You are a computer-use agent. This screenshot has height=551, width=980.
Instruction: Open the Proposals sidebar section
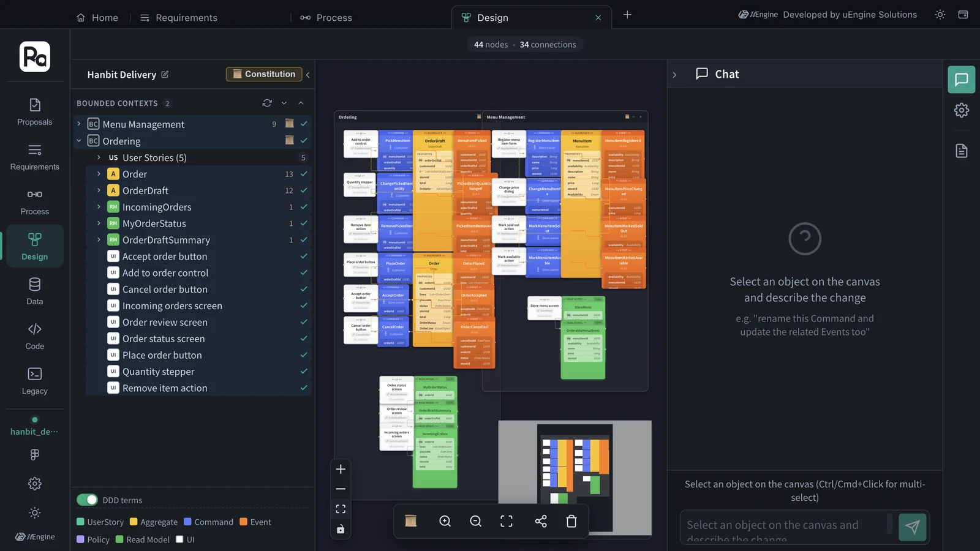coord(35,112)
